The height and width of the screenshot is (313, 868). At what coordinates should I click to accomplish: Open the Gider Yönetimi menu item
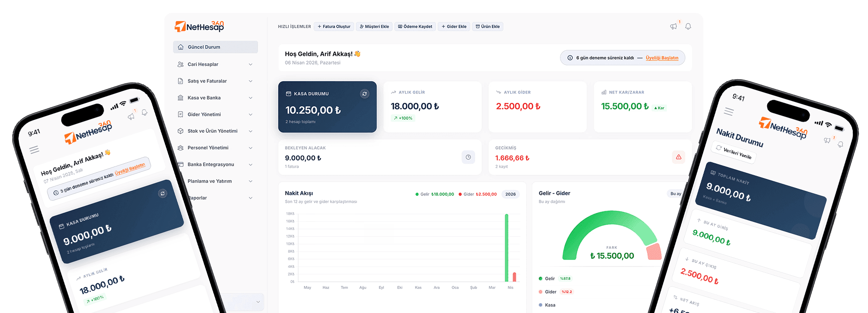click(x=216, y=114)
